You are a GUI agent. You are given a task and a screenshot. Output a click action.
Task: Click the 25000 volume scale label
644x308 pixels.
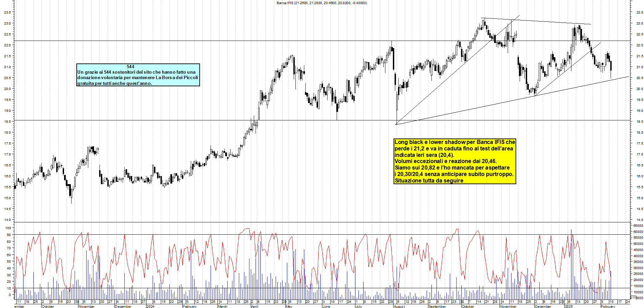(x=638, y=274)
